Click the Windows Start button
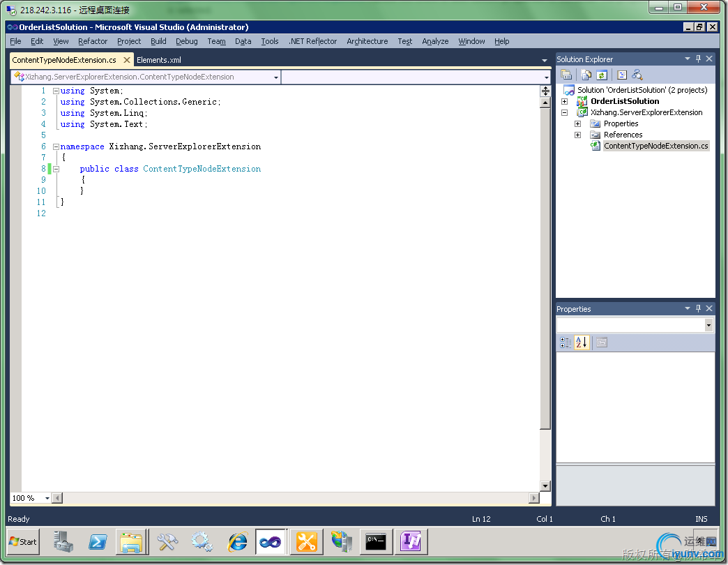The width and height of the screenshot is (728, 565). 23,541
